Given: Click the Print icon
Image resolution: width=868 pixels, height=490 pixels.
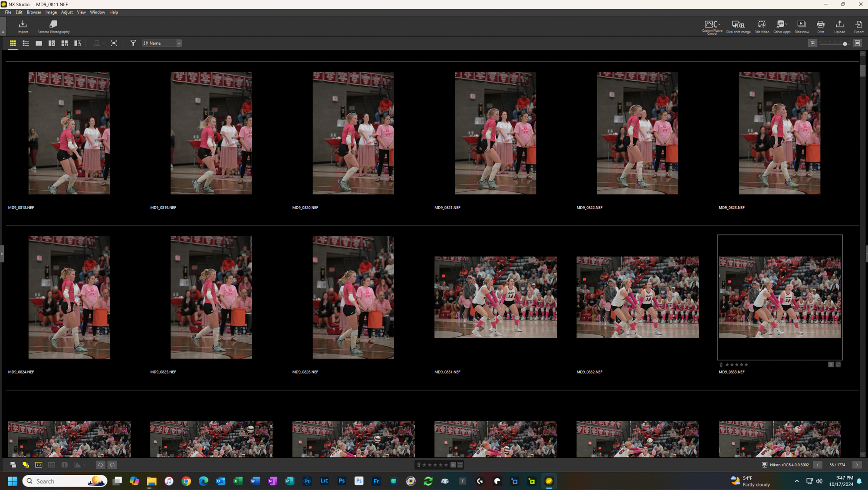Looking at the screenshot, I should point(821,26).
